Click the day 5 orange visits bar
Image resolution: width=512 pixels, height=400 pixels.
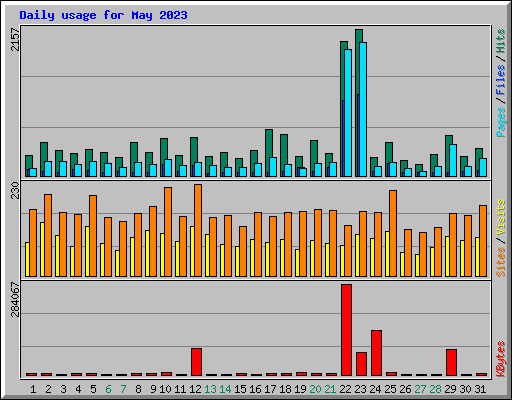93,236
